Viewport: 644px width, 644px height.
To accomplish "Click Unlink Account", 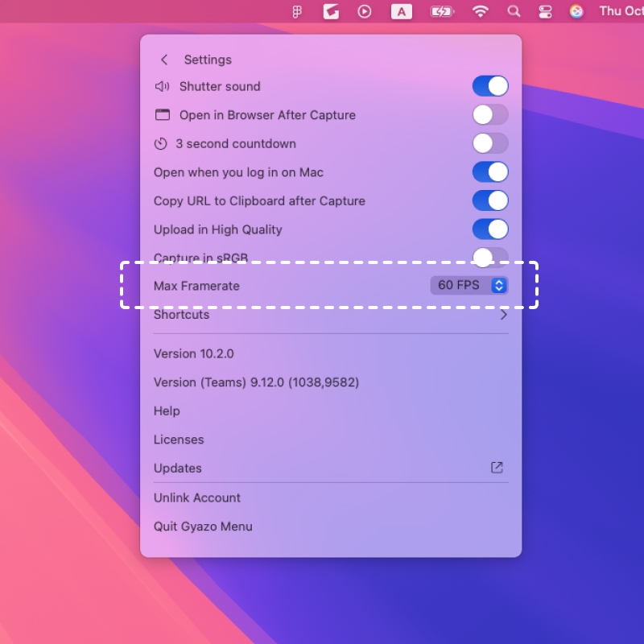I will pyautogui.click(x=197, y=497).
